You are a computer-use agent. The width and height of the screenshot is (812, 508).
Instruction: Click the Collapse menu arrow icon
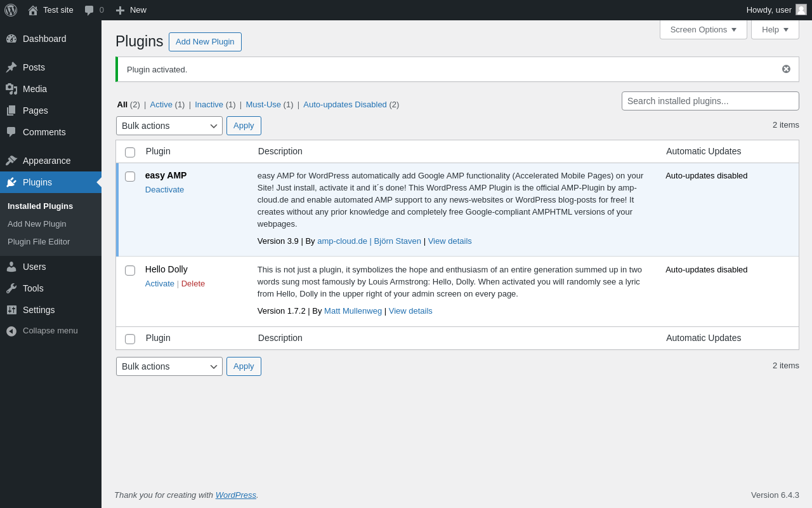point(11,331)
